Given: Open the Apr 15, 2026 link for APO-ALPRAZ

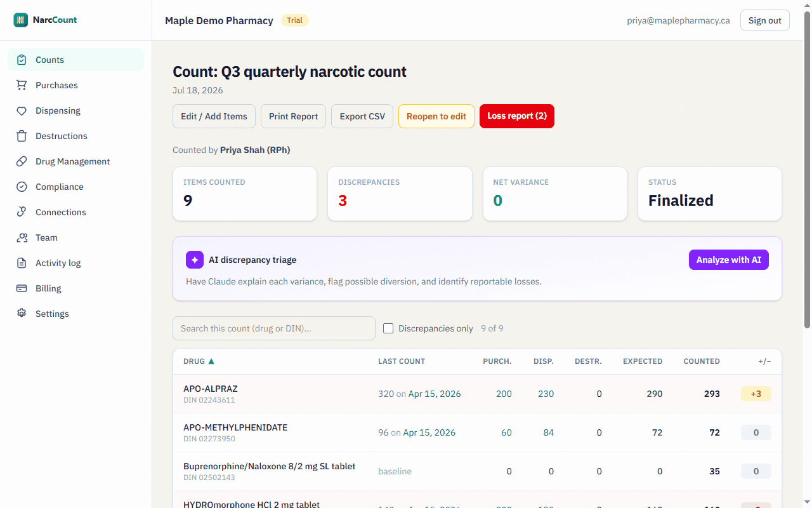Looking at the screenshot, I should 435,394.
